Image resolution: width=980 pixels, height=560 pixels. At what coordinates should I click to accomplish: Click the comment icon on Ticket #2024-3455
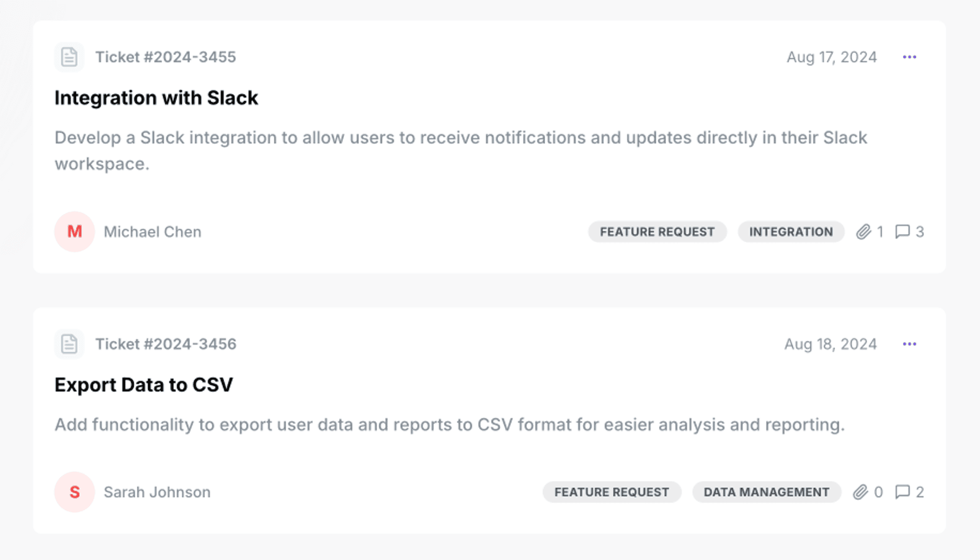coord(902,231)
